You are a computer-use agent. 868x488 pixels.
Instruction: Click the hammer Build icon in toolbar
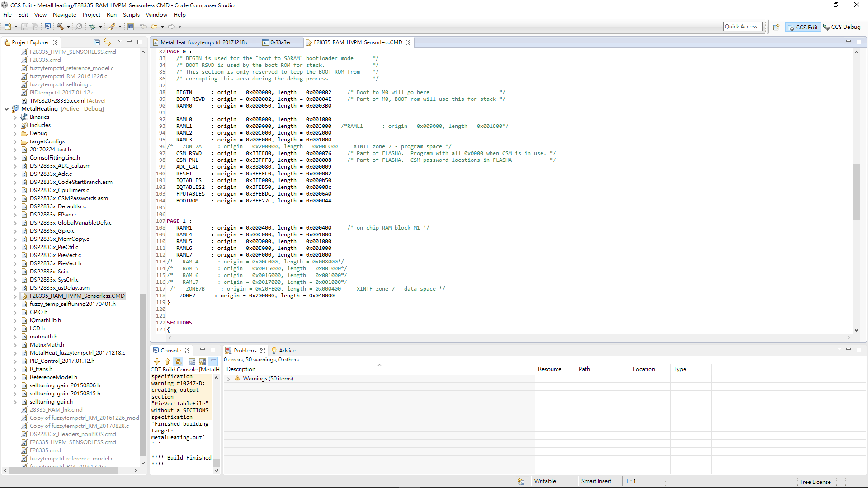tap(60, 27)
